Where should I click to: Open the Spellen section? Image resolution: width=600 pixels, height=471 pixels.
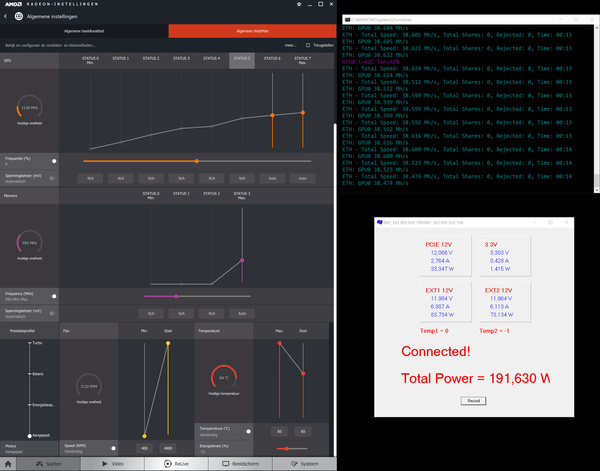pyautogui.click(x=49, y=464)
